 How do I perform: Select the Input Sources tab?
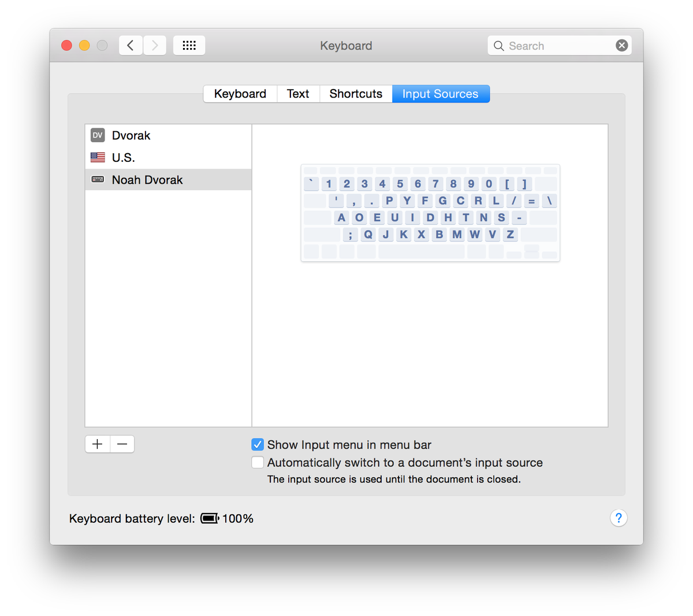coord(441,94)
